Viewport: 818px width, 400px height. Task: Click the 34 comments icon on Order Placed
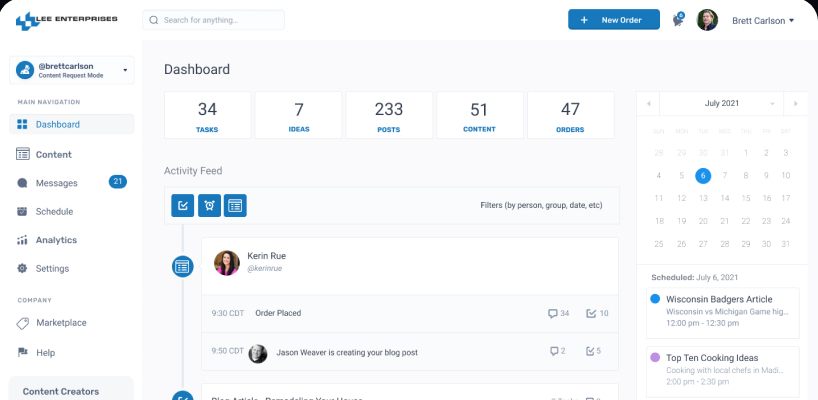[552, 313]
